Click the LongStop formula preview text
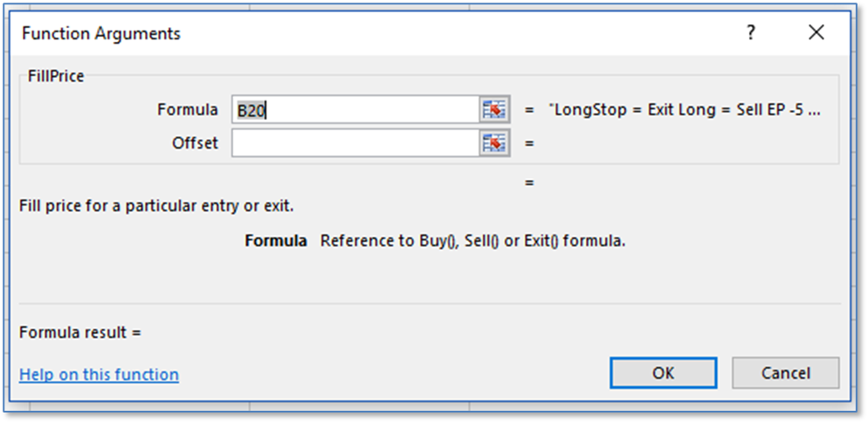The width and height of the screenshot is (868, 423). click(684, 110)
